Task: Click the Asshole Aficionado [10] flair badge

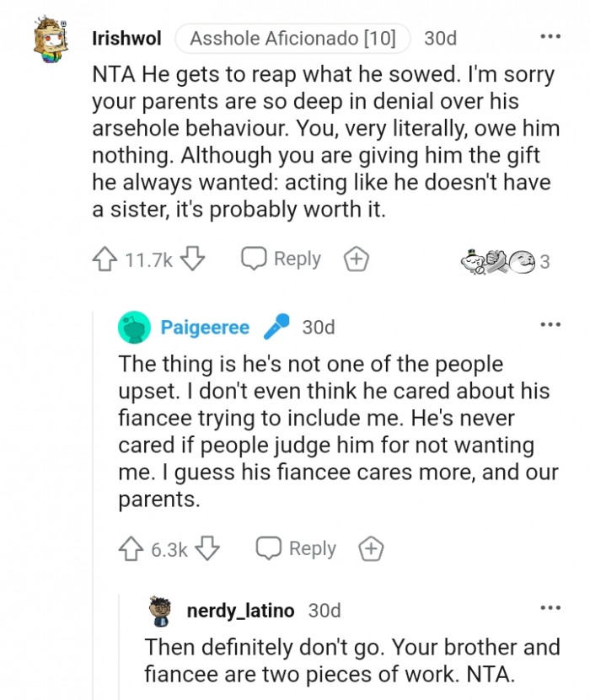Action: tap(292, 37)
